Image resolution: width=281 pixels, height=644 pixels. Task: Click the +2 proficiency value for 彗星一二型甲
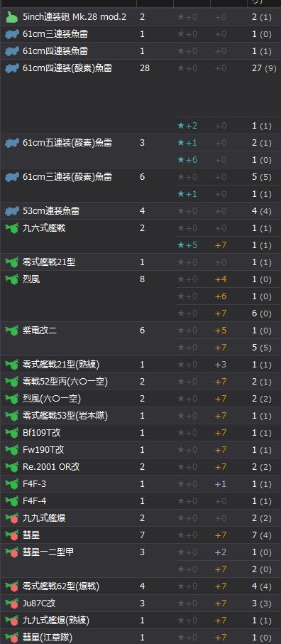pos(221,552)
